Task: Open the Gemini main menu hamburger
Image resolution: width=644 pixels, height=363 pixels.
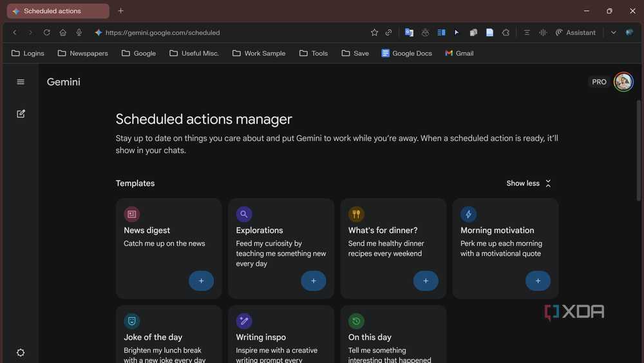Action: [21, 82]
